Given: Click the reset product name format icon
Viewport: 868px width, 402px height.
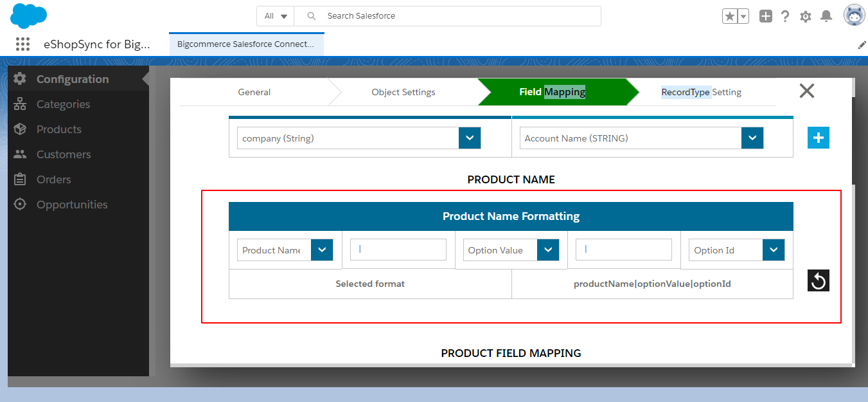Looking at the screenshot, I should pyautogui.click(x=818, y=280).
